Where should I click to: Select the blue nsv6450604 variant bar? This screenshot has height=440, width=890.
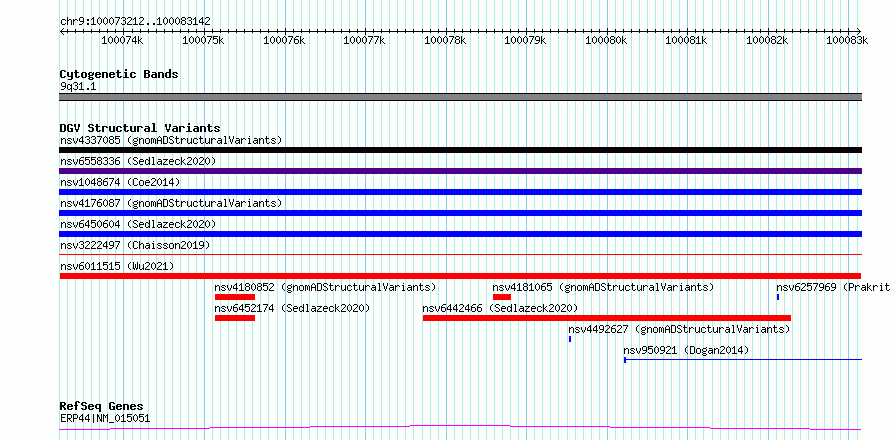tap(461, 234)
